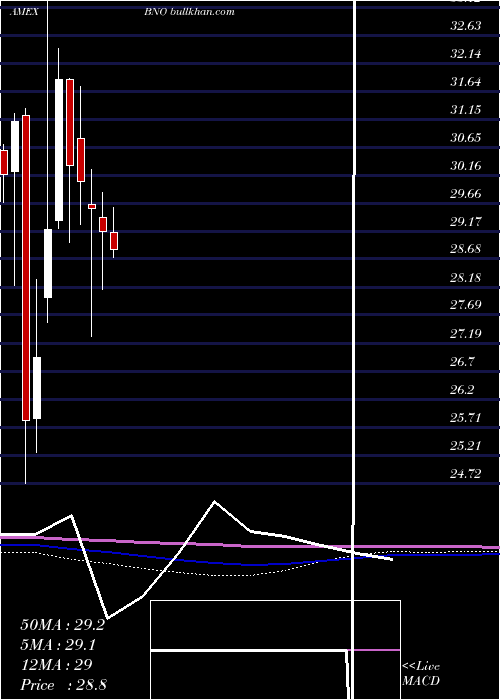Click the 25.71 price axis label
This screenshot has width=500, height=700.
[x=466, y=418]
